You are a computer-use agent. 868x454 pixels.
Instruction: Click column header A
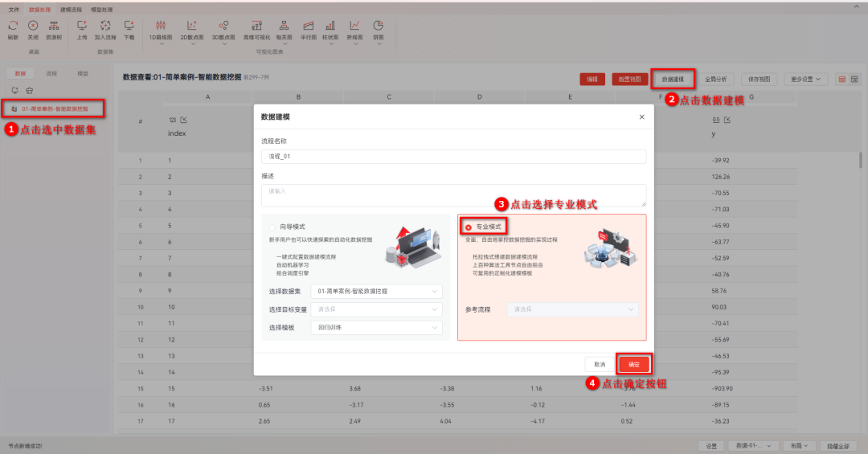(x=207, y=97)
